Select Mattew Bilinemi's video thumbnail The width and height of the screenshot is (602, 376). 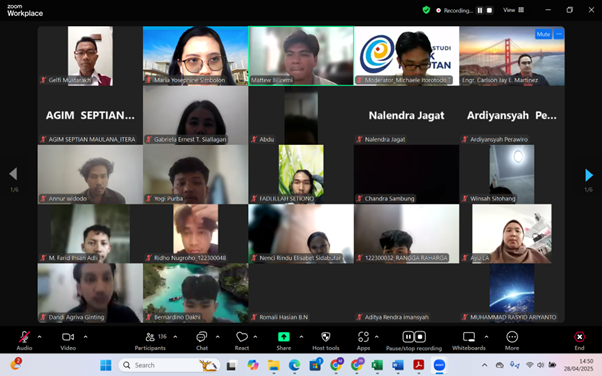click(301, 56)
